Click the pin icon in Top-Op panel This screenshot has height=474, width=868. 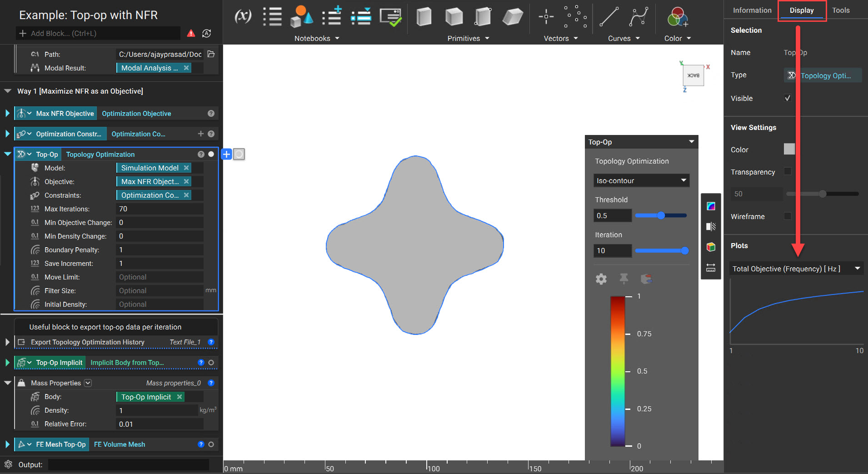tap(624, 279)
